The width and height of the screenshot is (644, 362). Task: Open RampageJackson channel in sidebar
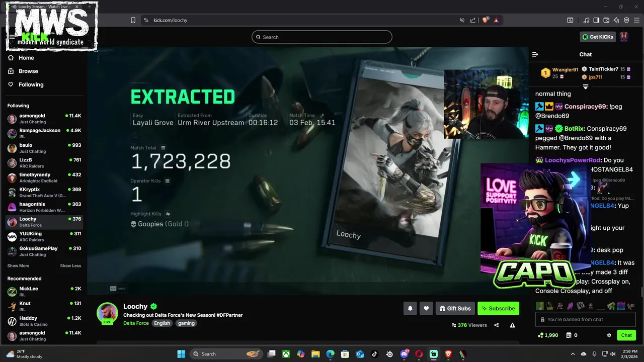tap(44, 133)
